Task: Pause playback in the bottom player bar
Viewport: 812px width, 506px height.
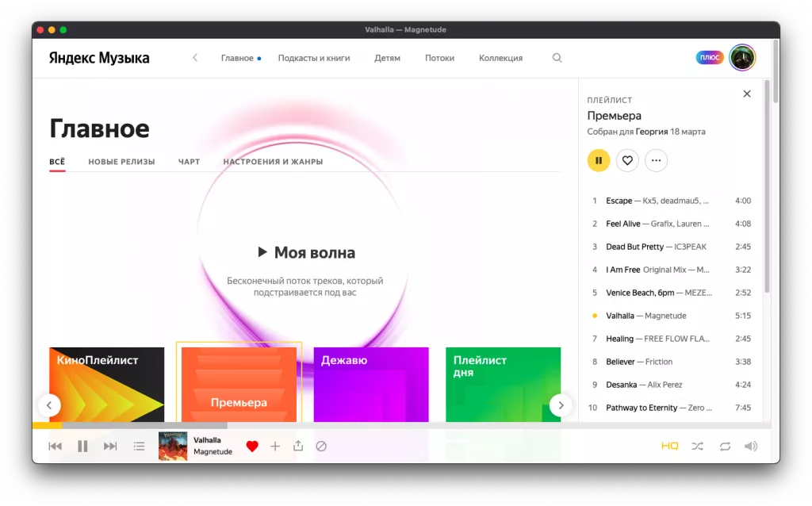Action: coord(82,446)
